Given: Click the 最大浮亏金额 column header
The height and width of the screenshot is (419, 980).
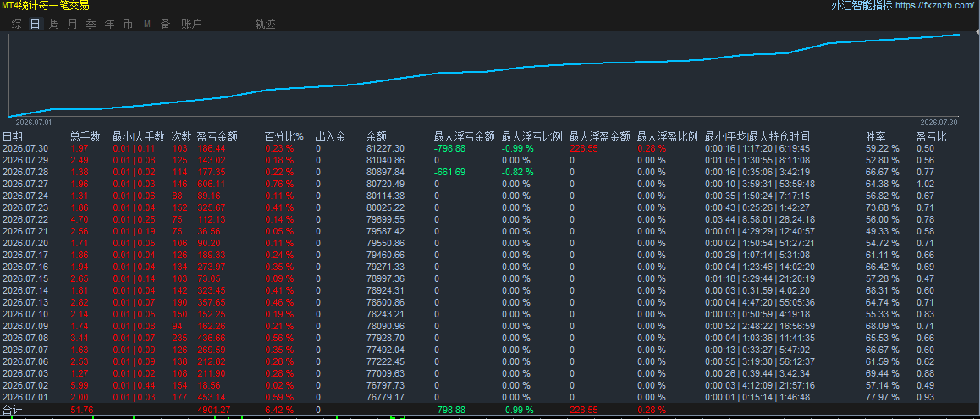Looking at the screenshot, I should (x=465, y=136).
